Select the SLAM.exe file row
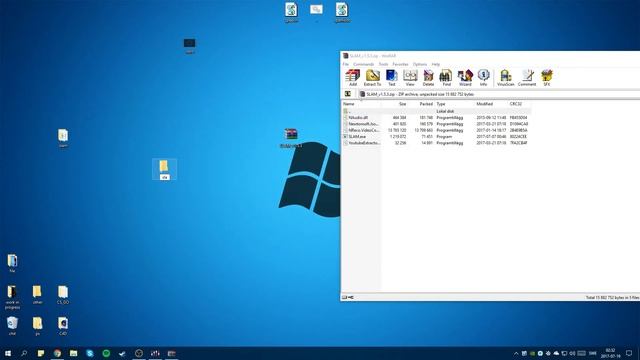The image size is (640, 360). tap(436, 137)
